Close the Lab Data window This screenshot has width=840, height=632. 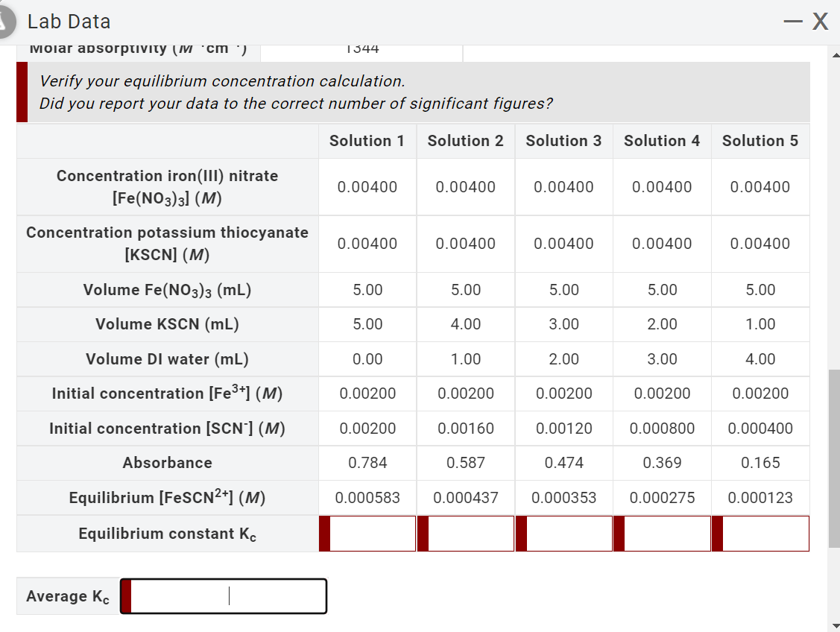(x=822, y=21)
